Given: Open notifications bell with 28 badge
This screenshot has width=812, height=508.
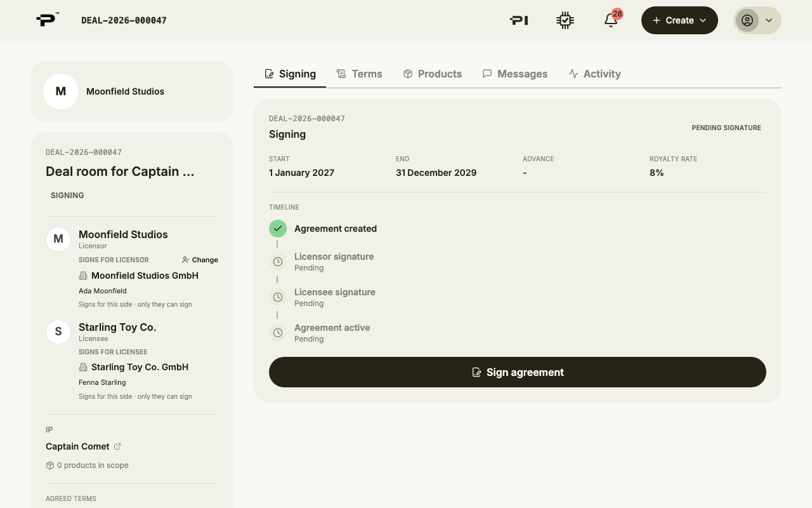Looking at the screenshot, I should tap(611, 20).
